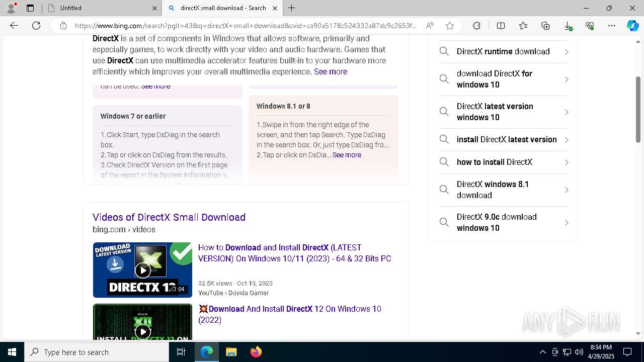Click chevron beside DirectX windows 8.1 download

tap(567, 190)
